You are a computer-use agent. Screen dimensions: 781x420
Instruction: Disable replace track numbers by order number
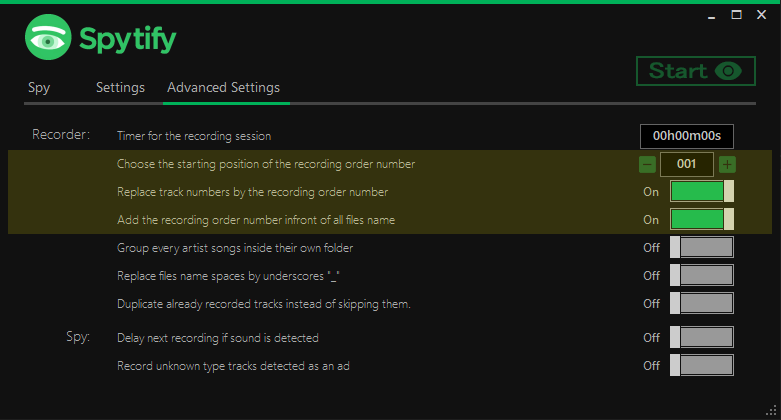701,192
